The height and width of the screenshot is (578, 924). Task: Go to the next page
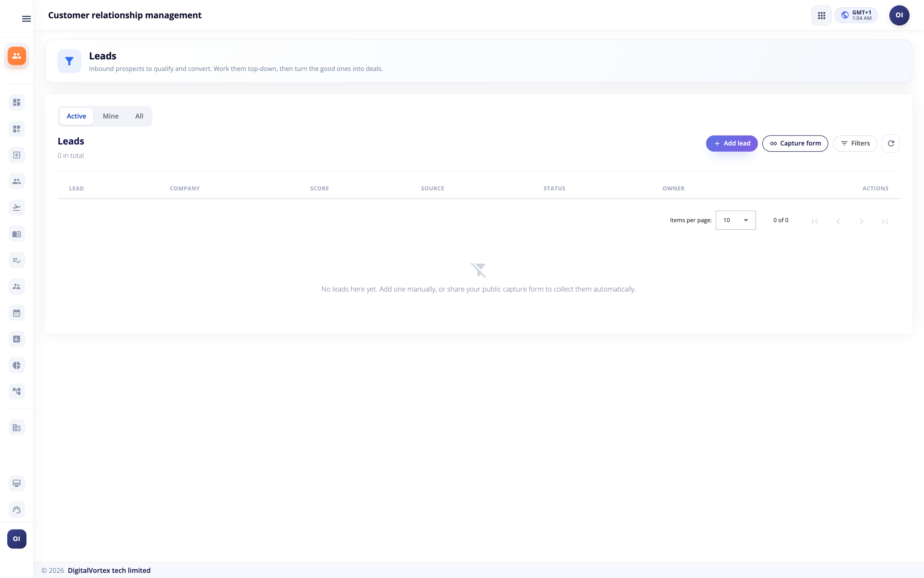coord(861,221)
